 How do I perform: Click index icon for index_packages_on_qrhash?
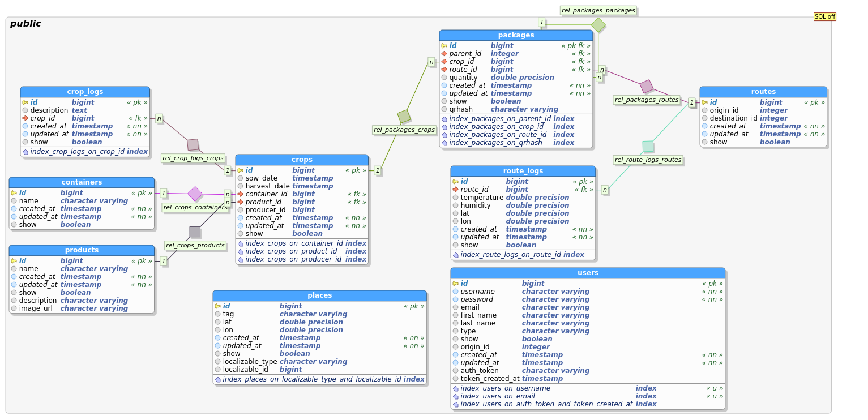coord(444,143)
